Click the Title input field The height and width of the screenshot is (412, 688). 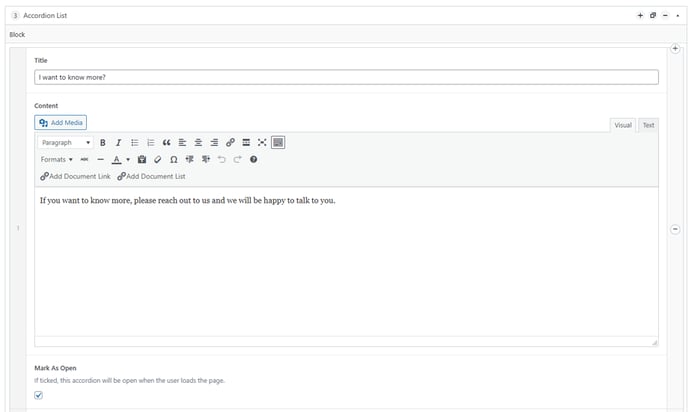[x=346, y=77]
